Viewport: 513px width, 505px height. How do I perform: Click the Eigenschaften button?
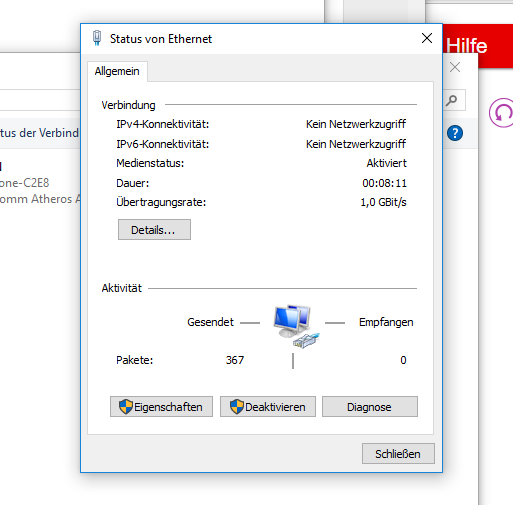(x=161, y=406)
